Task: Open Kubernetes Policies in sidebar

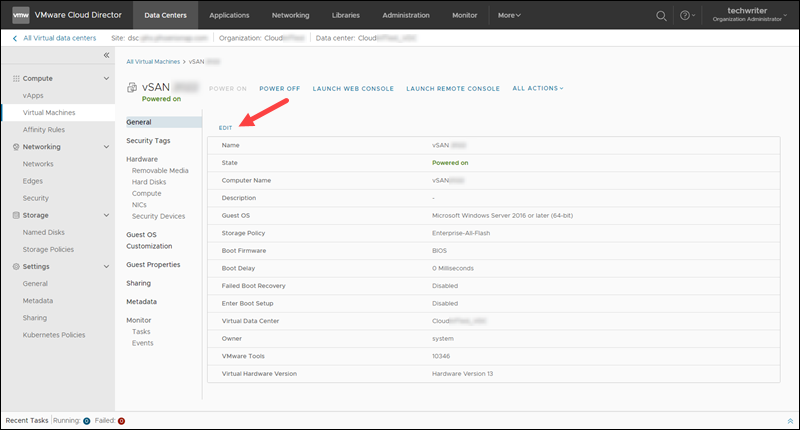Action: click(x=54, y=335)
